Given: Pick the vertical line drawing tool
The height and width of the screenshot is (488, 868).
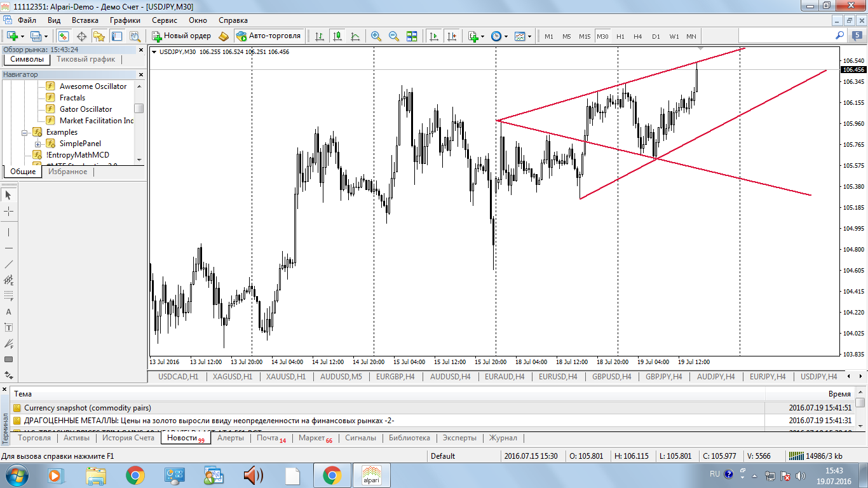Looking at the screenshot, I should click(x=9, y=232).
